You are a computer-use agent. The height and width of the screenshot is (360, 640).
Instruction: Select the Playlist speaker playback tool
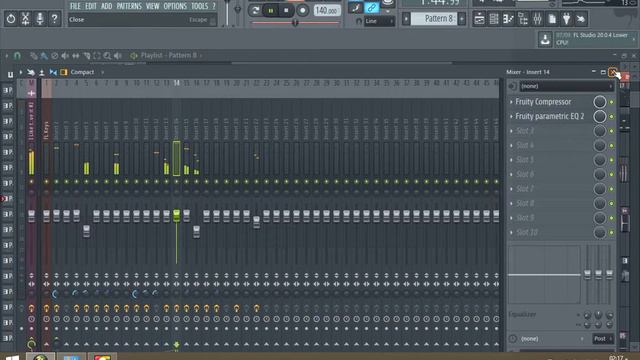pos(118,56)
